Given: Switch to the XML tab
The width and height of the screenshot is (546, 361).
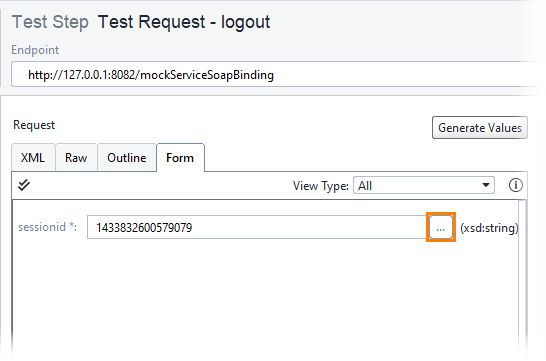Looking at the screenshot, I should click(x=33, y=158).
